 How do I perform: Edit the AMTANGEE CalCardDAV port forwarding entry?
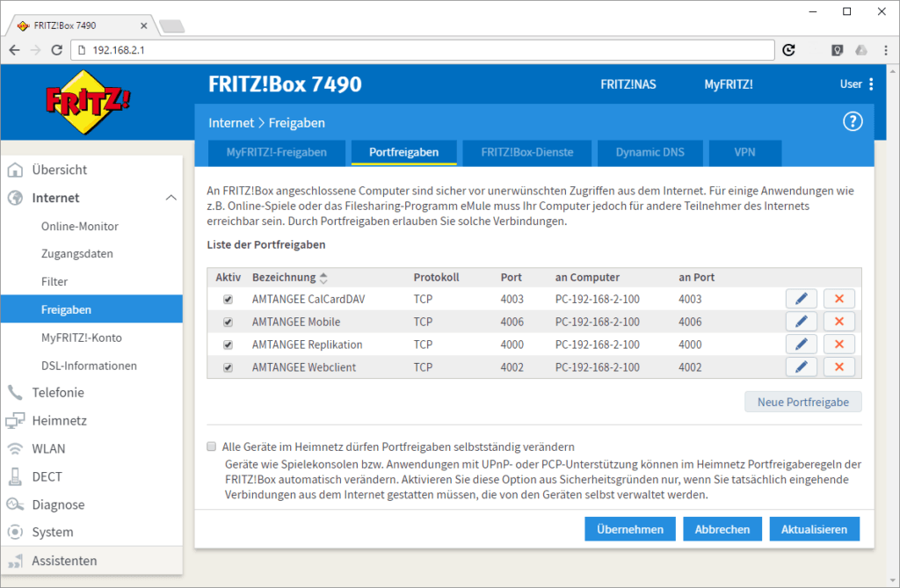[801, 299]
